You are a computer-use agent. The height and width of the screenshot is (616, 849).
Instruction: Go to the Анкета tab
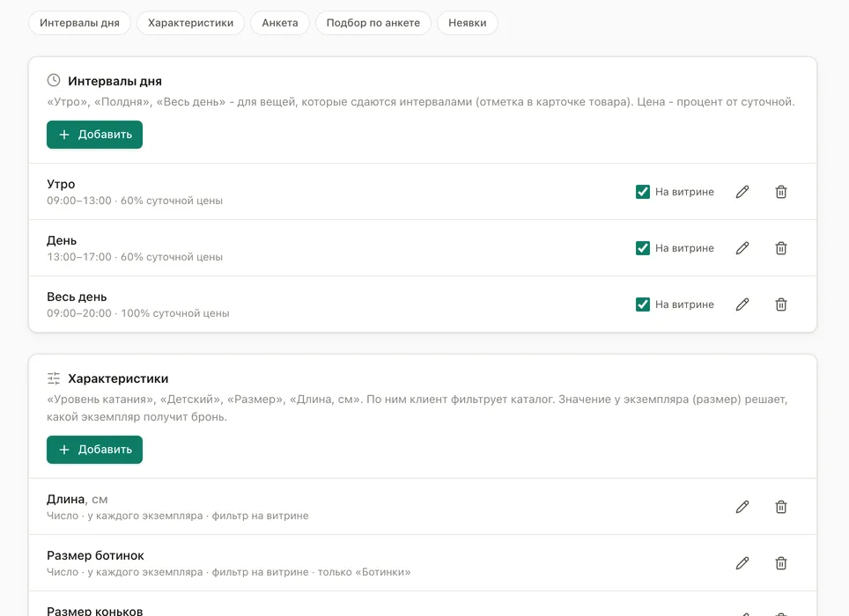click(x=280, y=23)
